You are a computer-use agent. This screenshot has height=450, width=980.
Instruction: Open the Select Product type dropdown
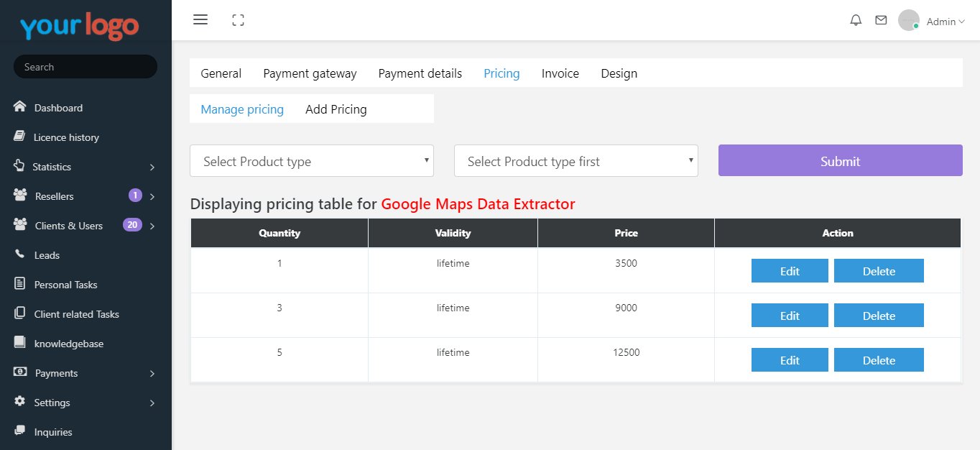point(311,161)
